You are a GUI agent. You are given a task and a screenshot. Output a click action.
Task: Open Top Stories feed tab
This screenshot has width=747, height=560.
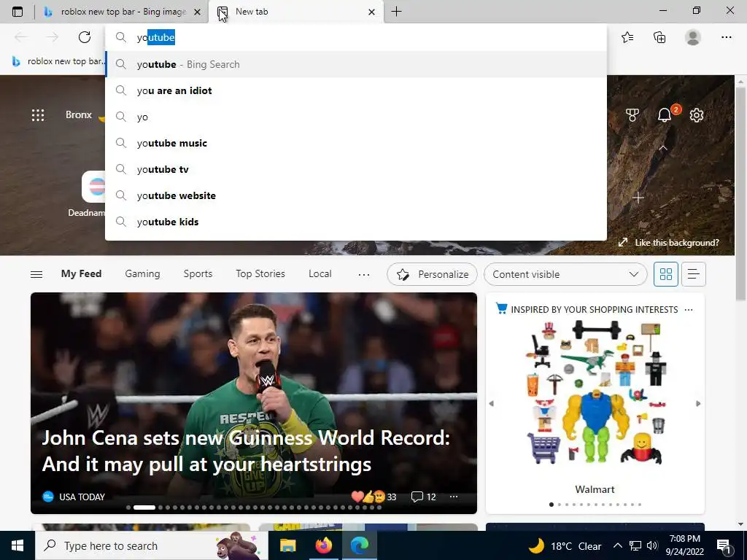pos(260,274)
